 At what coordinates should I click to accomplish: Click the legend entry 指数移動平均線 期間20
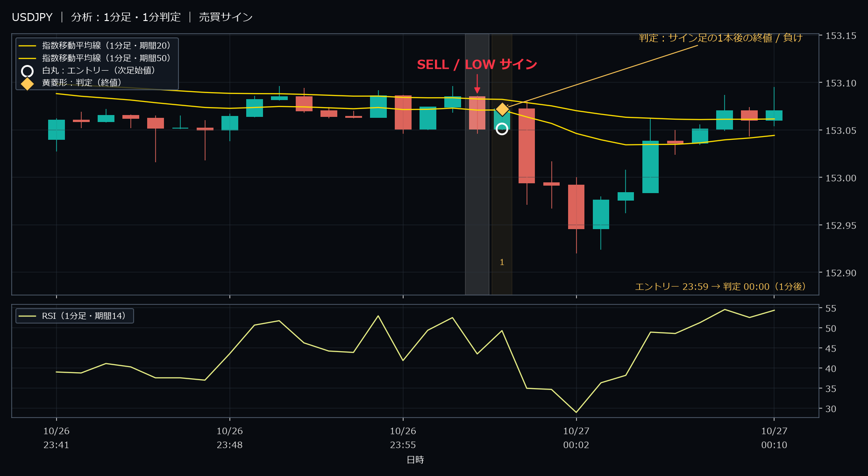point(95,45)
